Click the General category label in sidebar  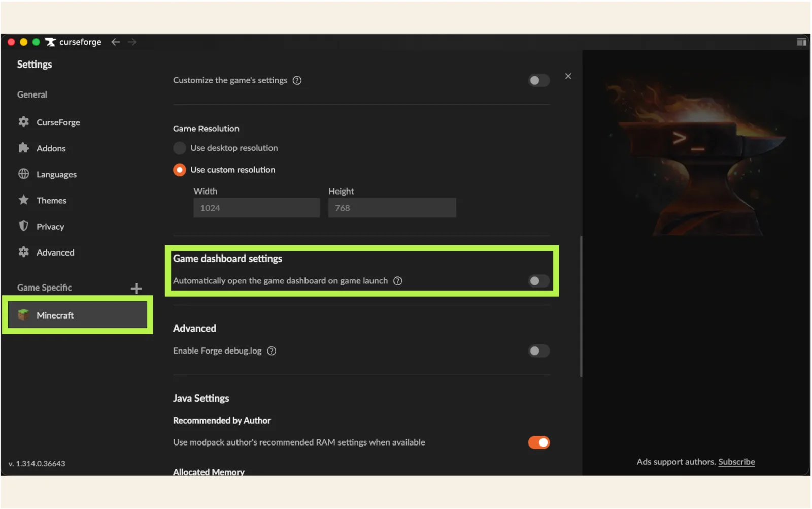click(x=32, y=94)
